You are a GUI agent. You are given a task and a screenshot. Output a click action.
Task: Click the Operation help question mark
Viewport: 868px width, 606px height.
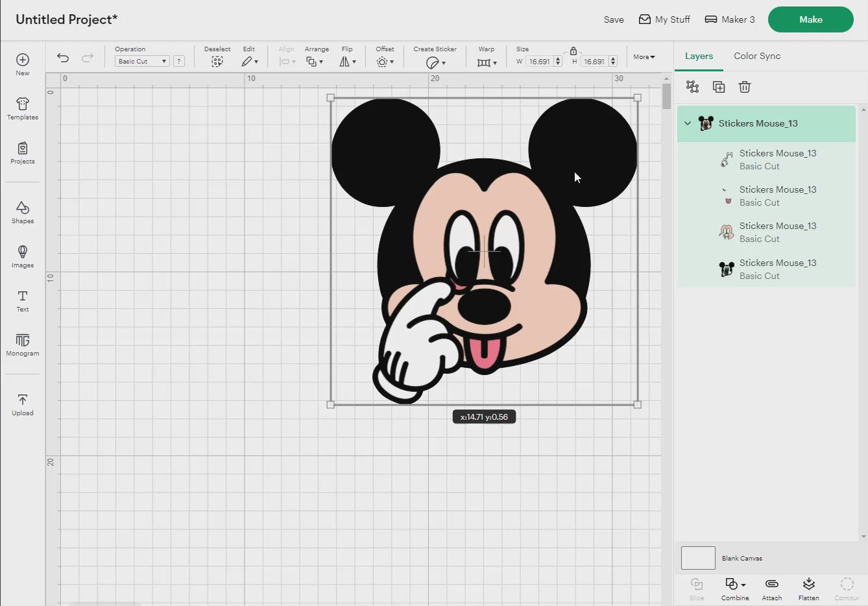[x=179, y=61]
